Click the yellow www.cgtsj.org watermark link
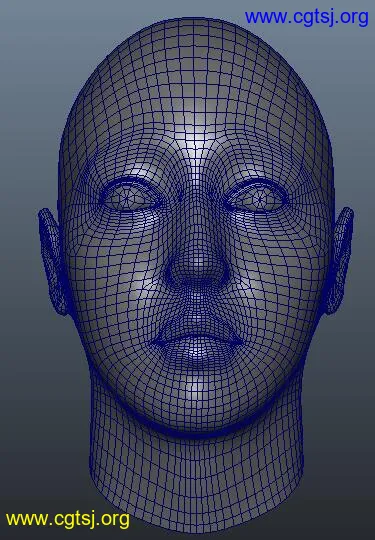 pyautogui.click(x=68, y=519)
